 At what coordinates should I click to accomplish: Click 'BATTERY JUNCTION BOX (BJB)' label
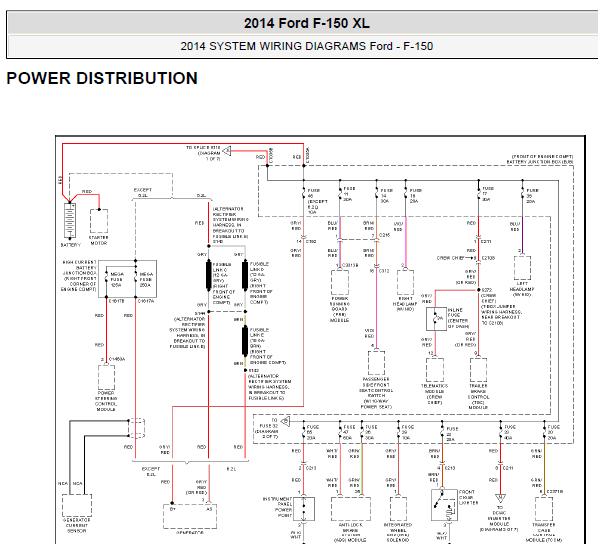(540, 162)
